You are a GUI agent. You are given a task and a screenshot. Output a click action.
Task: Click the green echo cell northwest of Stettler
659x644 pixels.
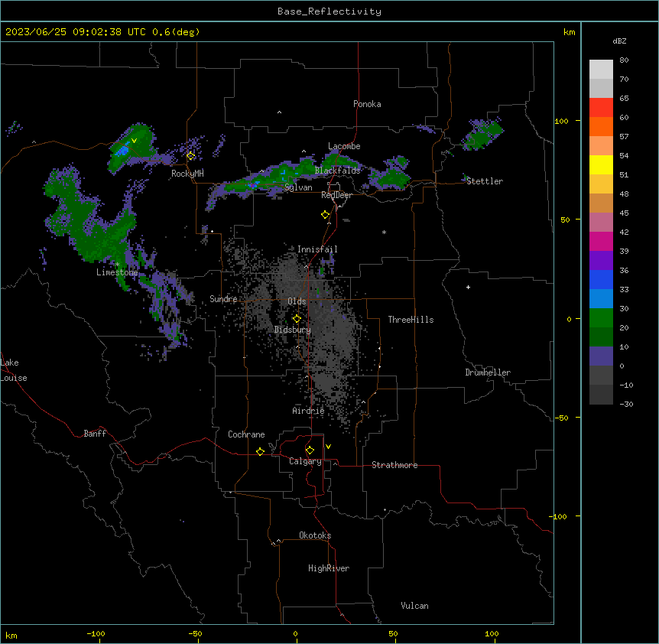point(482,134)
